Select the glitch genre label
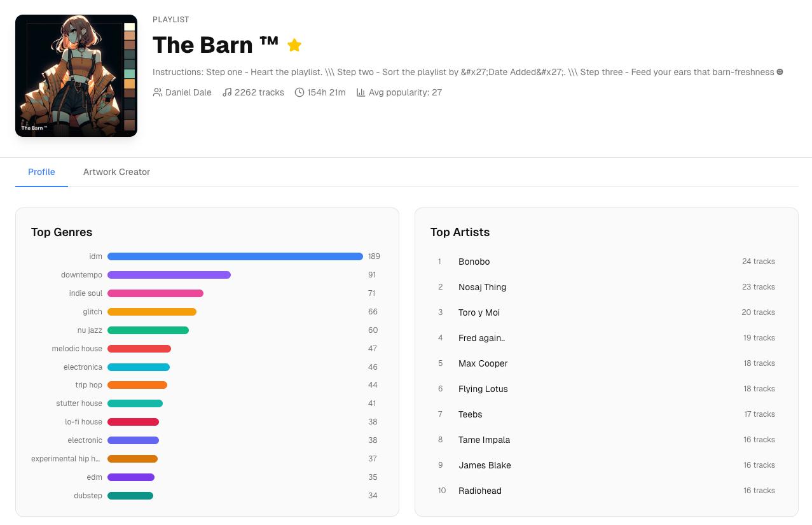The image size is (812, 525). (92, 312)
